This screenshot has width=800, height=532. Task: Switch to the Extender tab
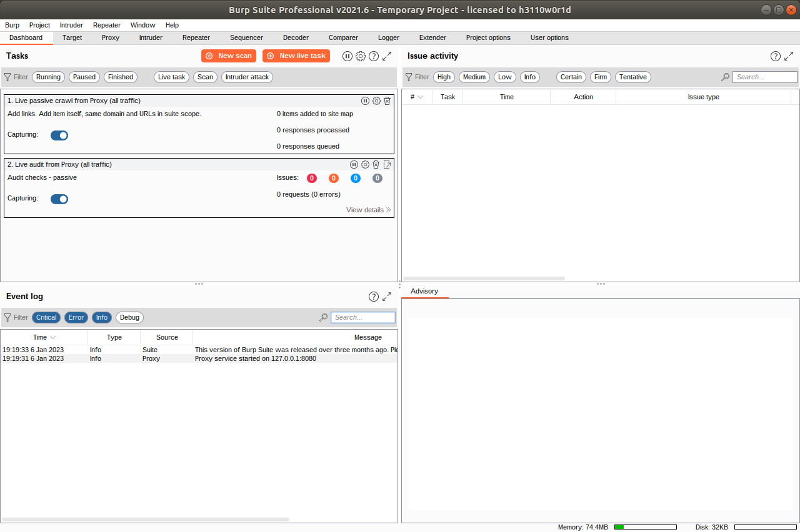(432, 38)
